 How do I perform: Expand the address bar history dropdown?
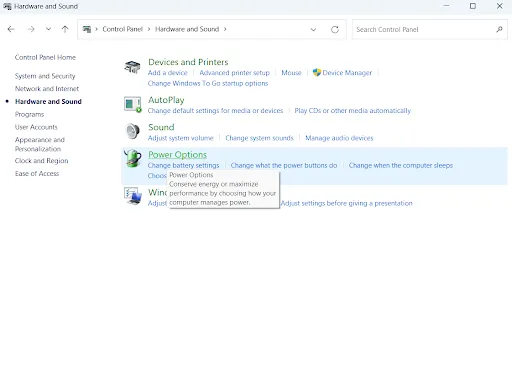313,30
